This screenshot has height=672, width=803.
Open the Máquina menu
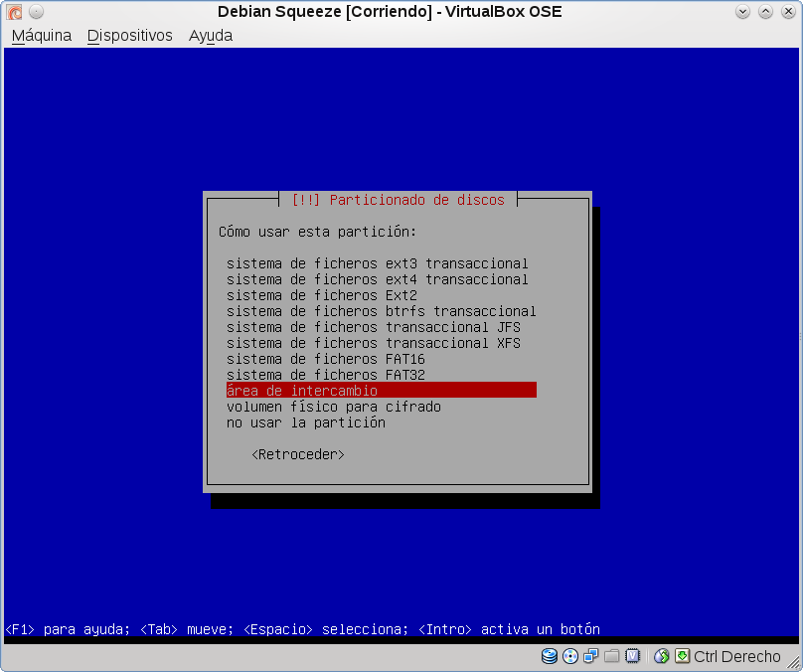pos(42,36)
